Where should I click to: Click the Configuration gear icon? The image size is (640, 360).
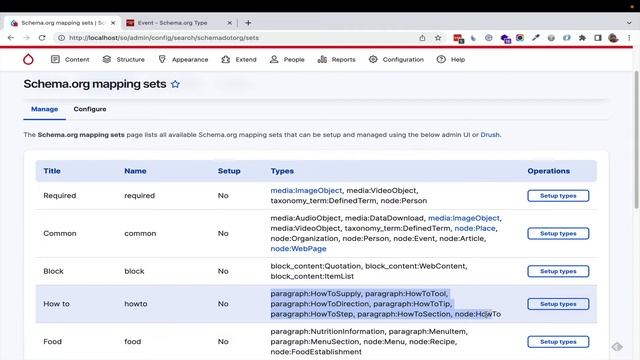(373, 60)
